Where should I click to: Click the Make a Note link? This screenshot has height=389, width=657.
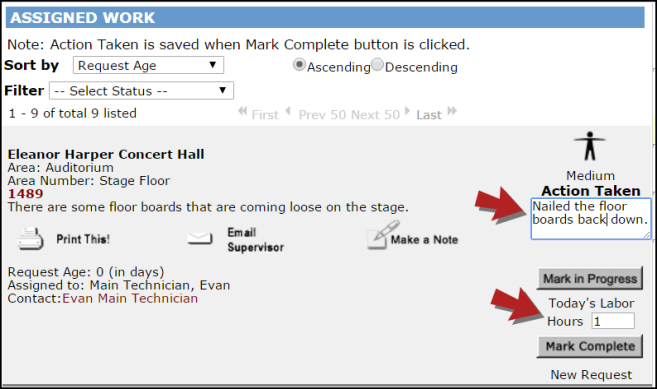click(x=424, y=240)
